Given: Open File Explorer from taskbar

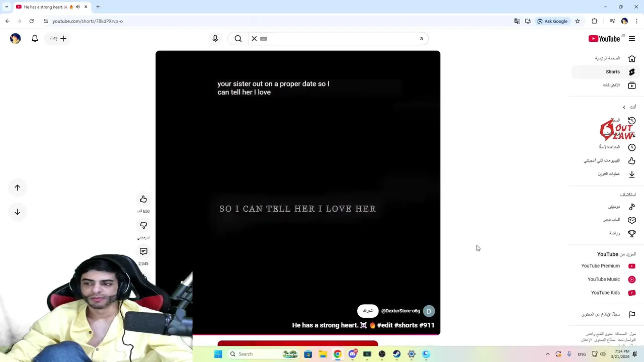Looking at the screenshot, I should coord(323,354).
